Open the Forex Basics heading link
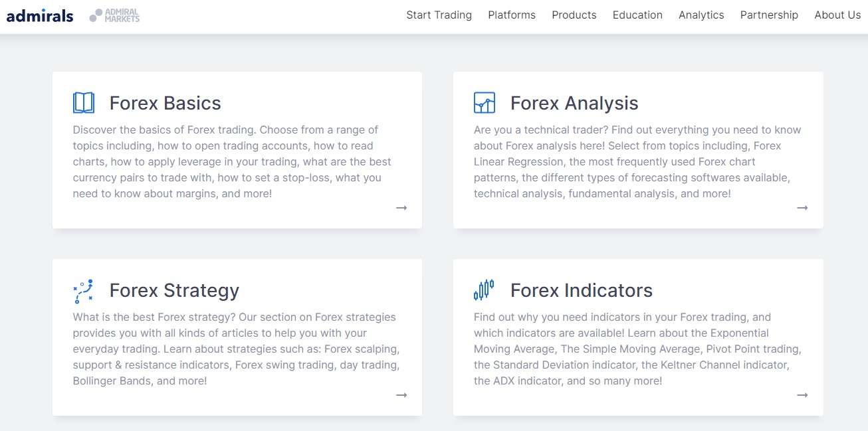The width and height of the screenshot is (868, 431). 165,103
